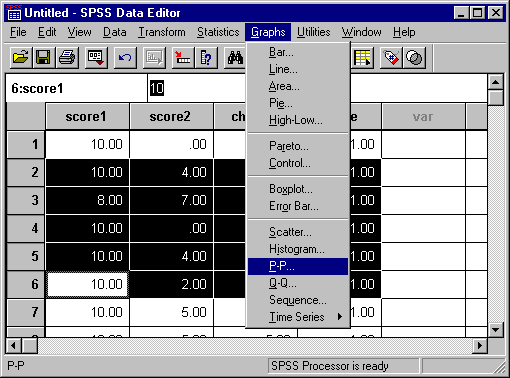Pick Scatter... from the Graphs menu
This screenshot has height=378, width=510.
[x=298, y=232]
